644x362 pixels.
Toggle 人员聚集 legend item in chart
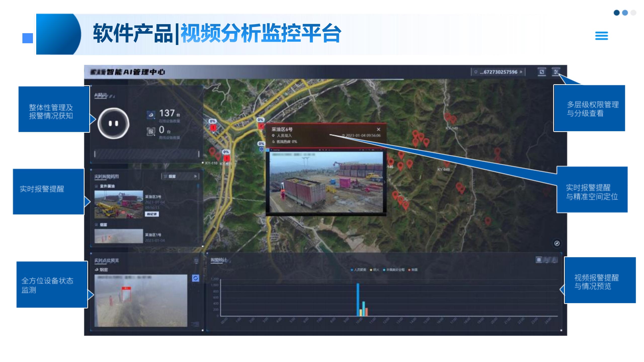[358, 270]
